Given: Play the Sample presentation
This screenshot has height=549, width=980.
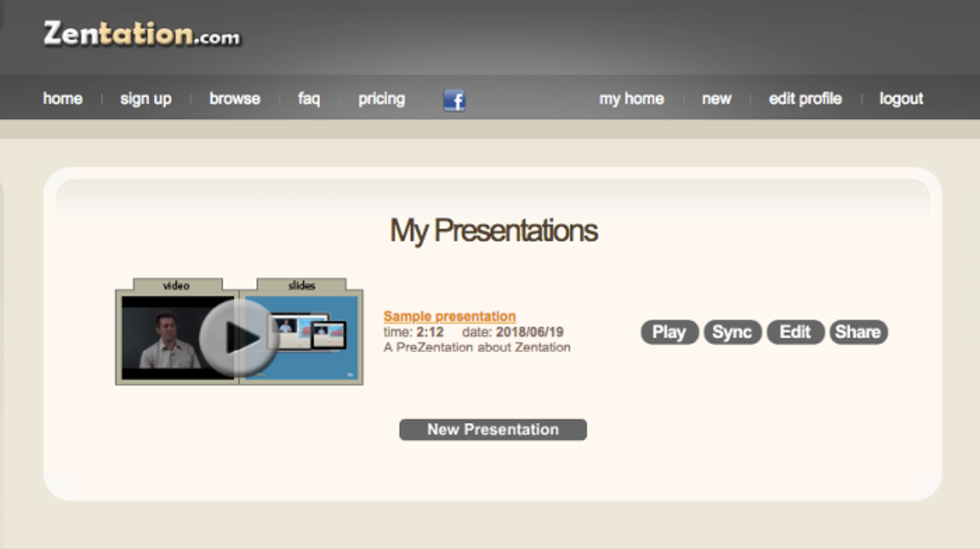Looking at the screenshot, I should click(x=668, y=332).
